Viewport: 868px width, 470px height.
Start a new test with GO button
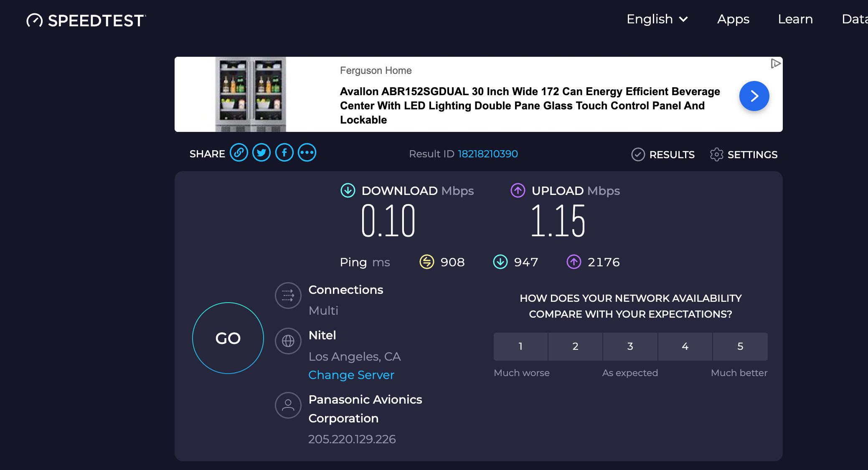tap(228, 338)
